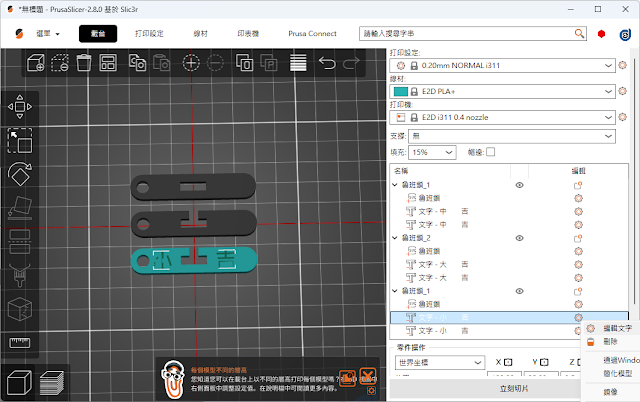
Task: Select the teal keychain model in viewport
Action: click(x=194, y=260)
